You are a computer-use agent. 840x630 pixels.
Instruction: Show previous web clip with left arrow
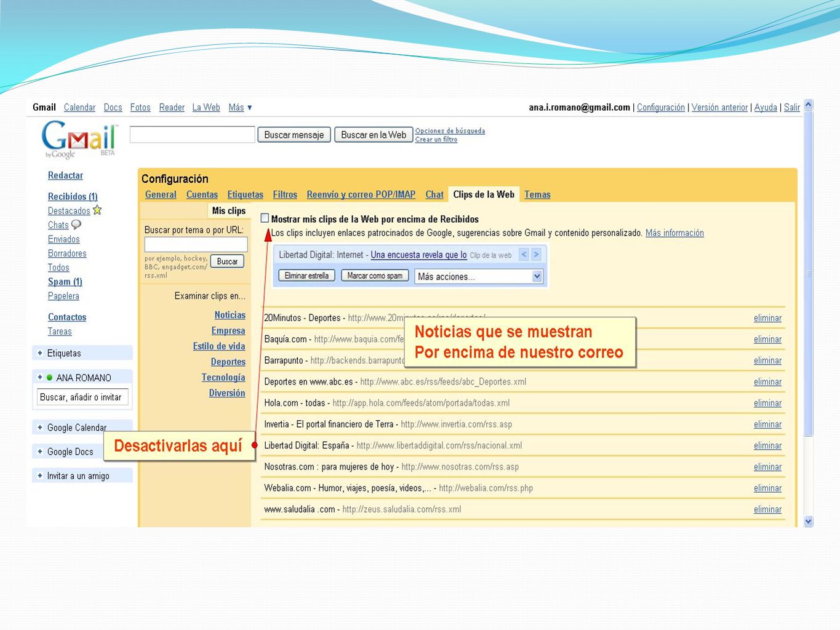[524, 255]
